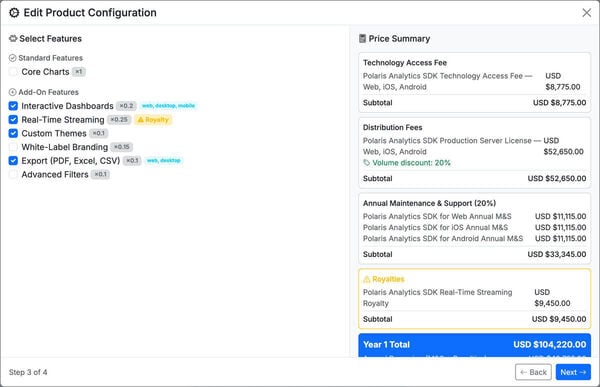
Task: Close the Edit Product Configuration dialog
Action: pos(586,13)
